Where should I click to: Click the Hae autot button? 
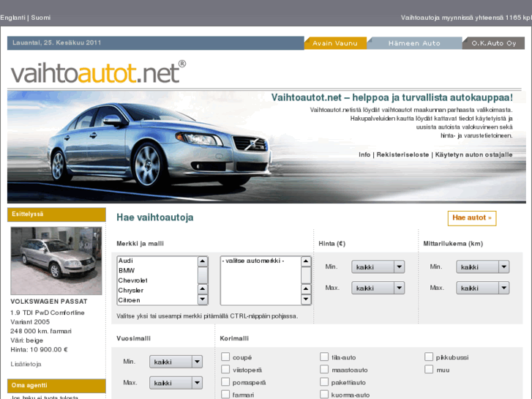click(x=472, y=218)
